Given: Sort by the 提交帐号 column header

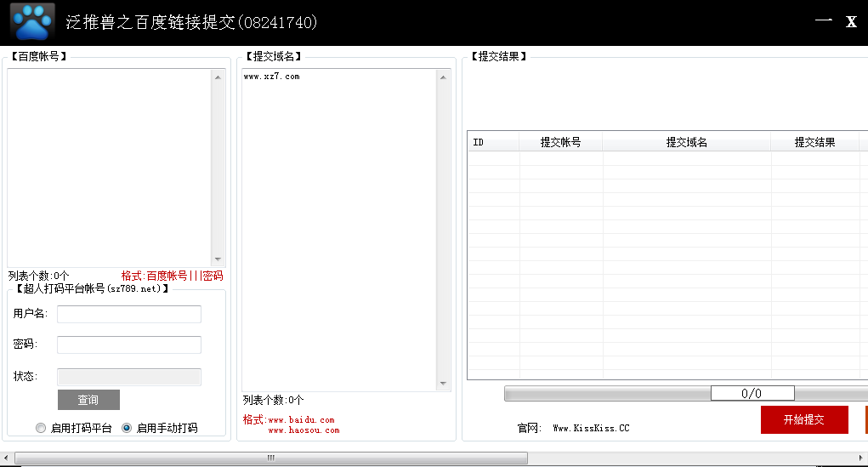Looking at the screenshot, I should coord(561,142).
